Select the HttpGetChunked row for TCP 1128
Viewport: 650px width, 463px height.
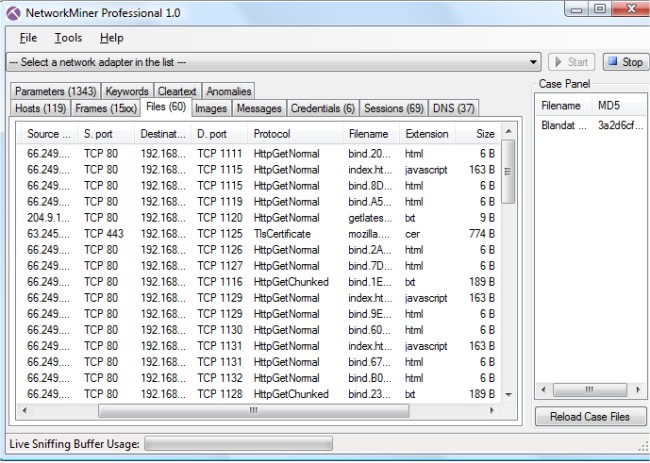click(x=259, y=394)
